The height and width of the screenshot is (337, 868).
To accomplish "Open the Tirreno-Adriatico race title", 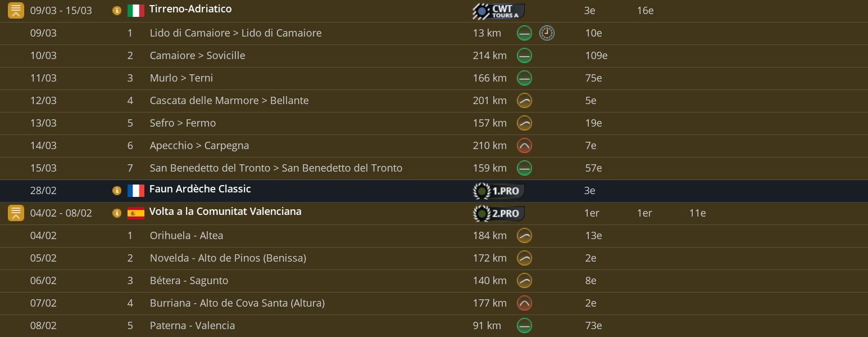I will click(190, 10).
